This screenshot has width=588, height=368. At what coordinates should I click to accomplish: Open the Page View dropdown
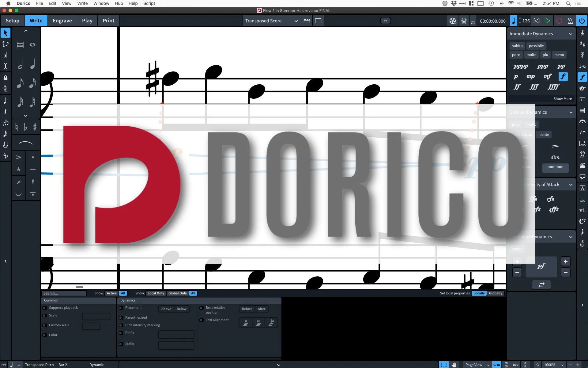point(477,365)
